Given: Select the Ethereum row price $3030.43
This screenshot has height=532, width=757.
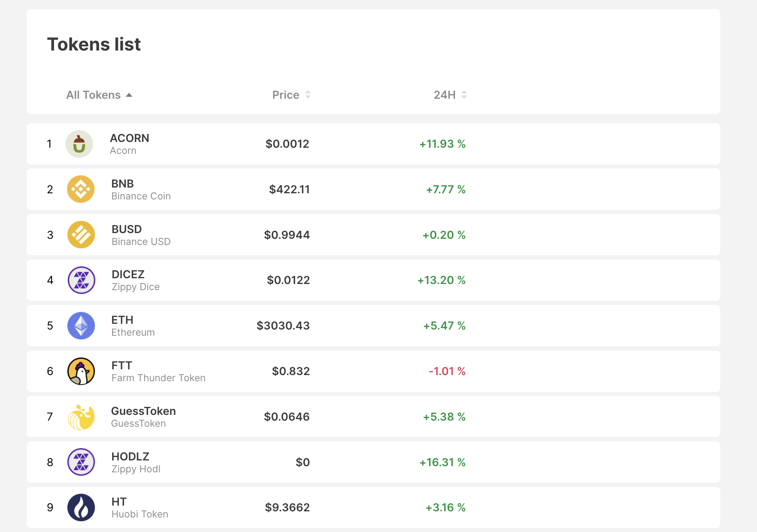Looking at the screenshot, I should click(283, 326).
